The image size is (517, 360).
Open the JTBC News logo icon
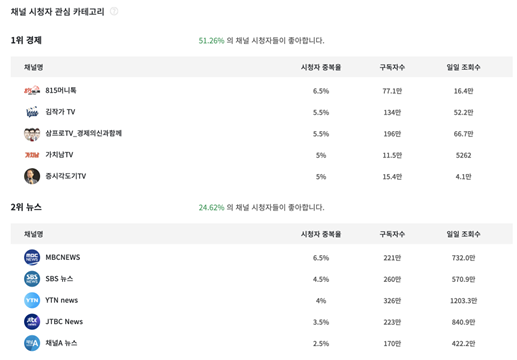point(32,322)
